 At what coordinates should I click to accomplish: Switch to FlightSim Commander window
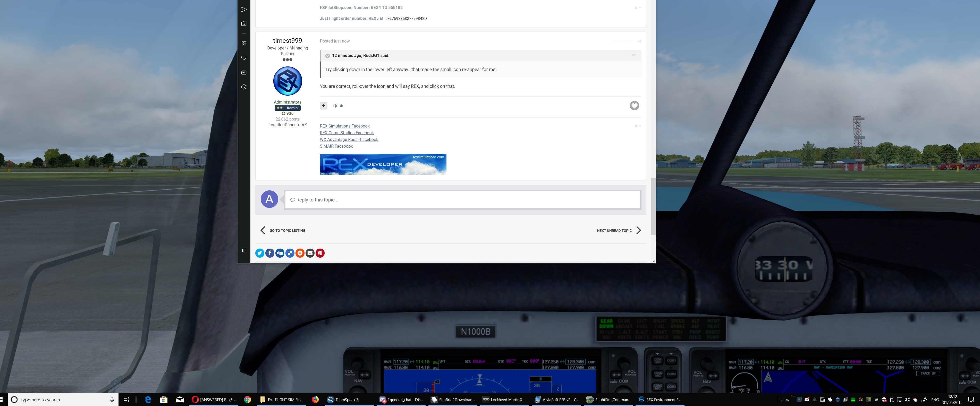click(608, 400)
